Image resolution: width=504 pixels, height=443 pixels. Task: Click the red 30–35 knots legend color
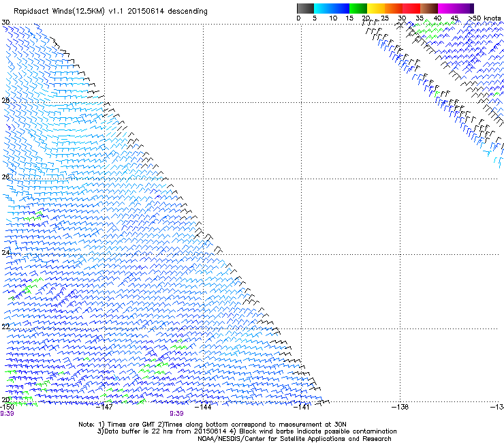pos(411,8)
